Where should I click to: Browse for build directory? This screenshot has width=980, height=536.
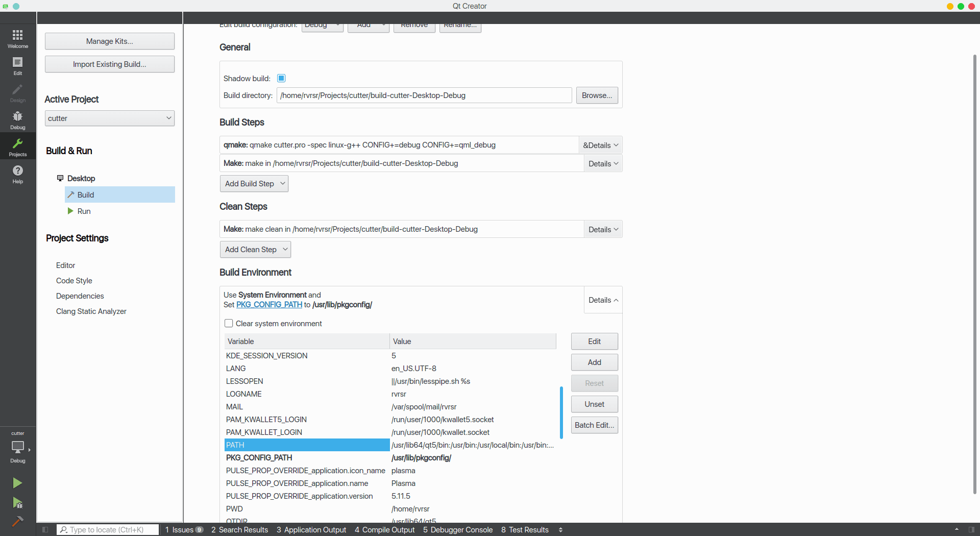[597, 95]
